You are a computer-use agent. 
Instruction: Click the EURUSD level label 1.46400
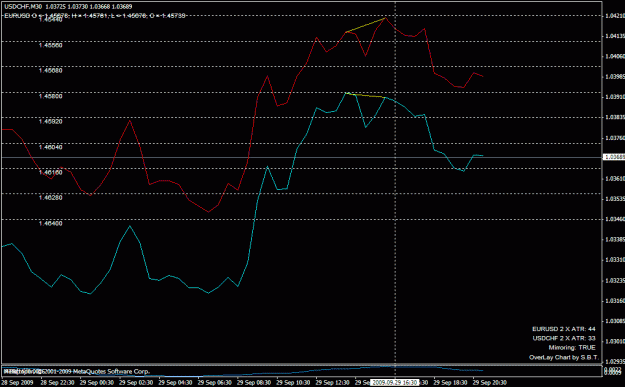point(50,223)
